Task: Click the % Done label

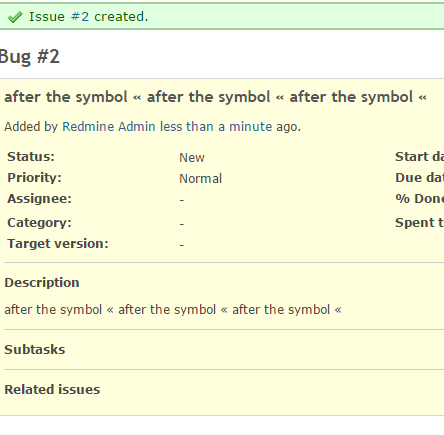Action: pos(420,199)
